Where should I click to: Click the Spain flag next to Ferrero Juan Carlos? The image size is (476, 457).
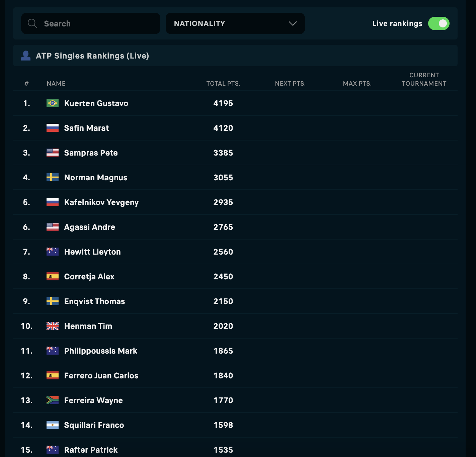(x=53, y=375)
